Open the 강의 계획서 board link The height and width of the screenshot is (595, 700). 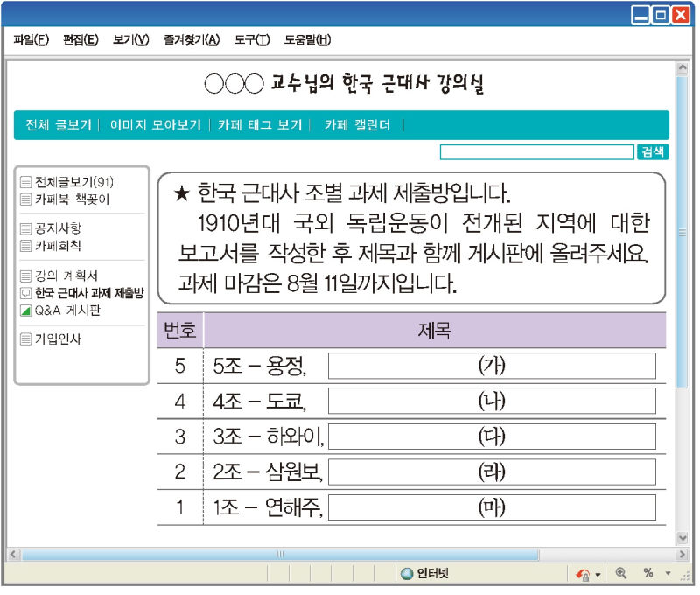[x=66, y=276]
